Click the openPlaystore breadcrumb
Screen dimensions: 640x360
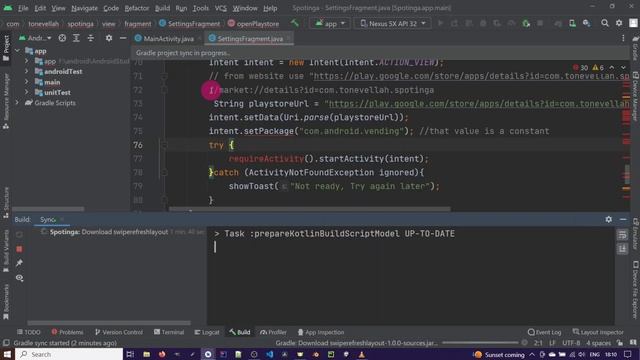(253, 24)
